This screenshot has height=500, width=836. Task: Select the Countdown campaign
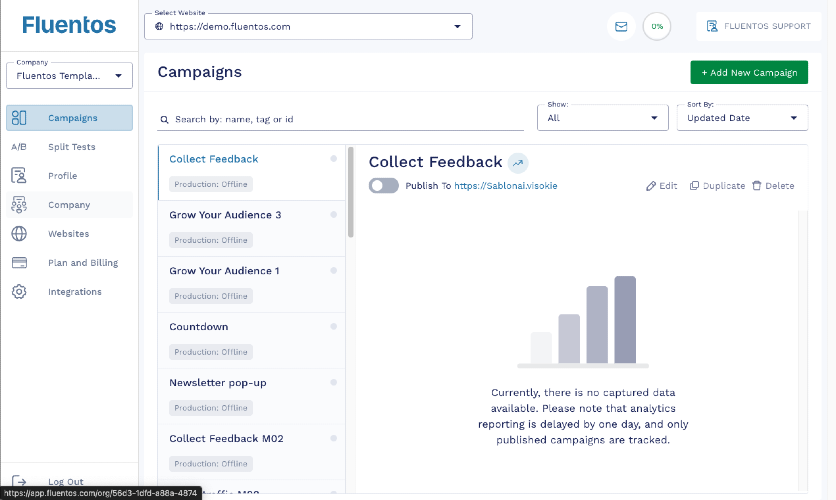pyautogui.click(x=252, y=341)
